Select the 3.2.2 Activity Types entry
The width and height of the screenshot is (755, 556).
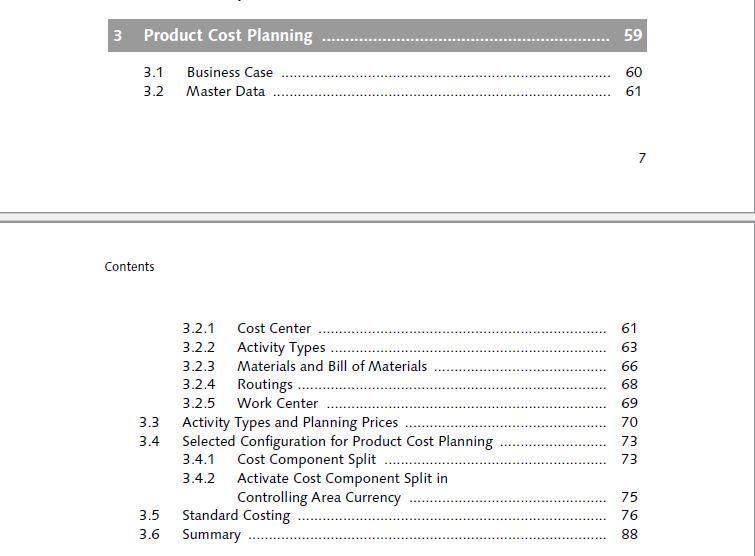pos(410,347)
